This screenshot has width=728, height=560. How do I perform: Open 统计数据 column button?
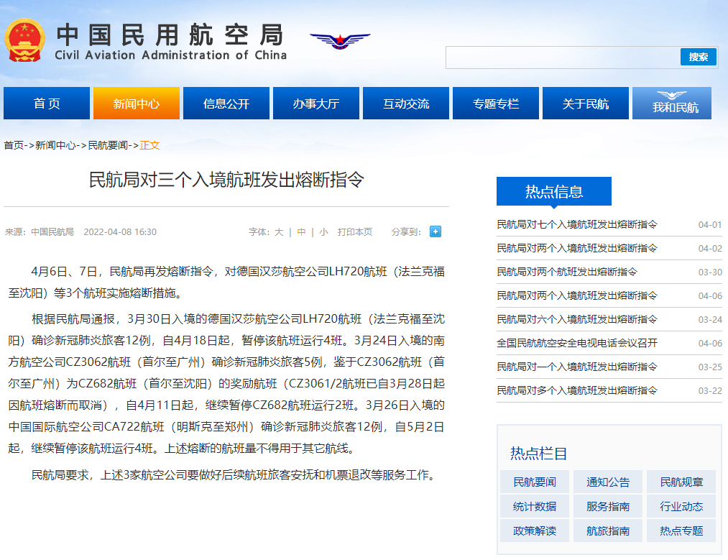[x=534, y=507]
